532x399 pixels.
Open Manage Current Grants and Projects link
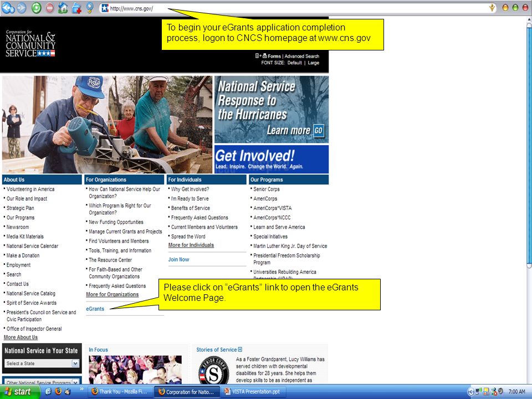point(125,232)
